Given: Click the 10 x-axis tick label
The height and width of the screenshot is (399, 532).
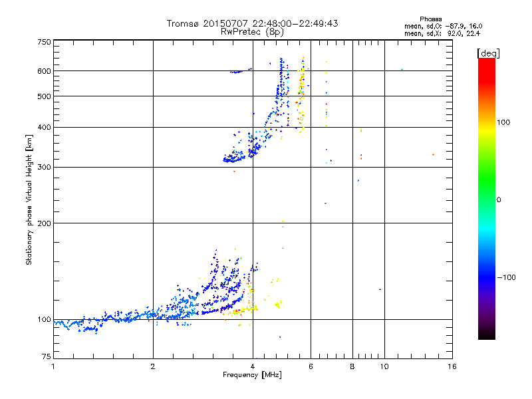Looking at the screenshot, I should click(x=384, y=366).
